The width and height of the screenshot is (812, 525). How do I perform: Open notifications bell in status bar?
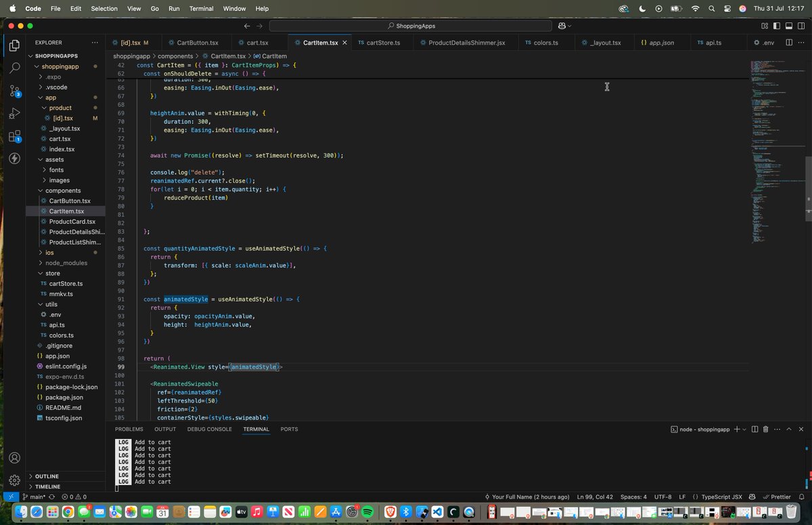[801, 497]
